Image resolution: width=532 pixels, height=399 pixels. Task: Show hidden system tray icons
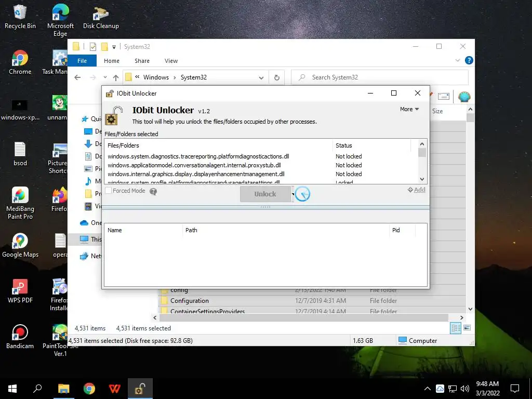click(428, 389)
